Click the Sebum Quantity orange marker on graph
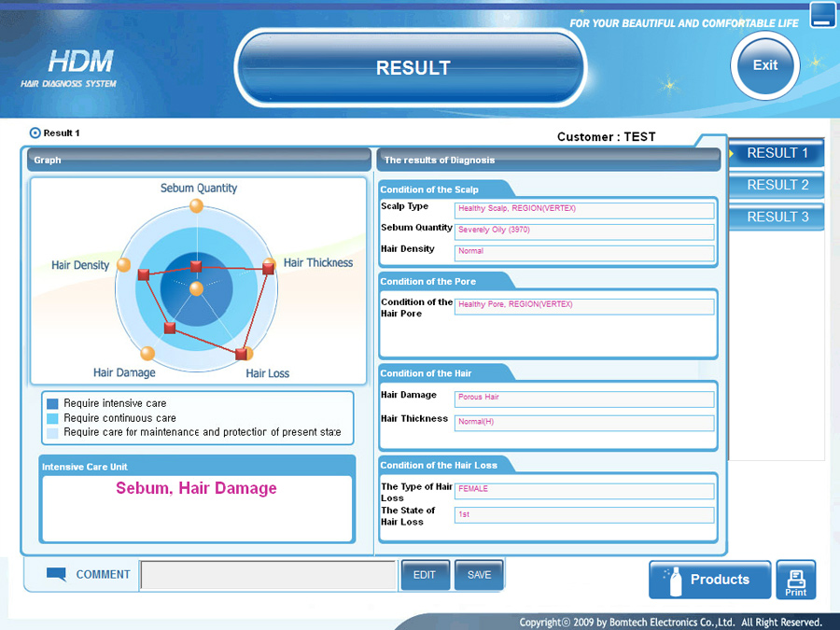Image resolution: width=840 pixels, height=630 pixels. [196, 206]
